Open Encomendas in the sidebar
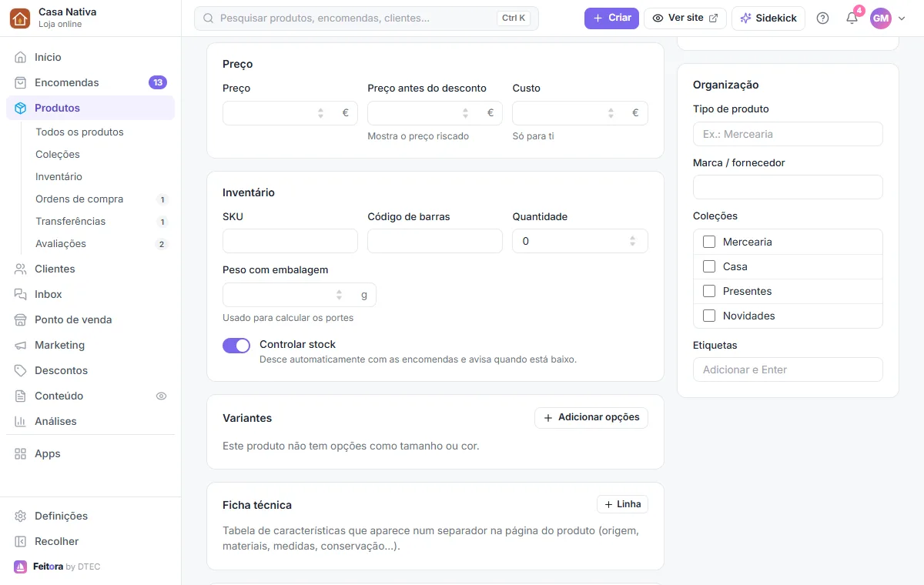 [x=90, y=82]
